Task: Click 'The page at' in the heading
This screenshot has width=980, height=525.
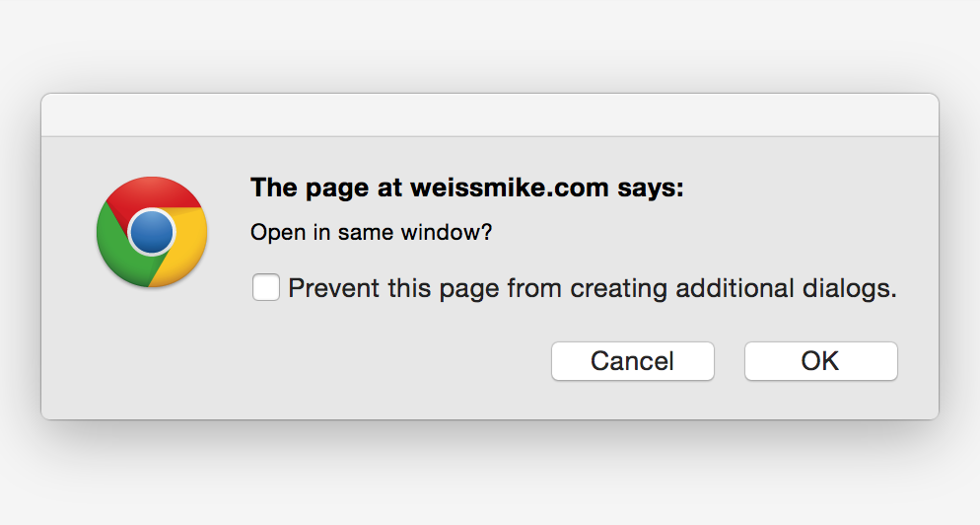Action: click(326, 187)
